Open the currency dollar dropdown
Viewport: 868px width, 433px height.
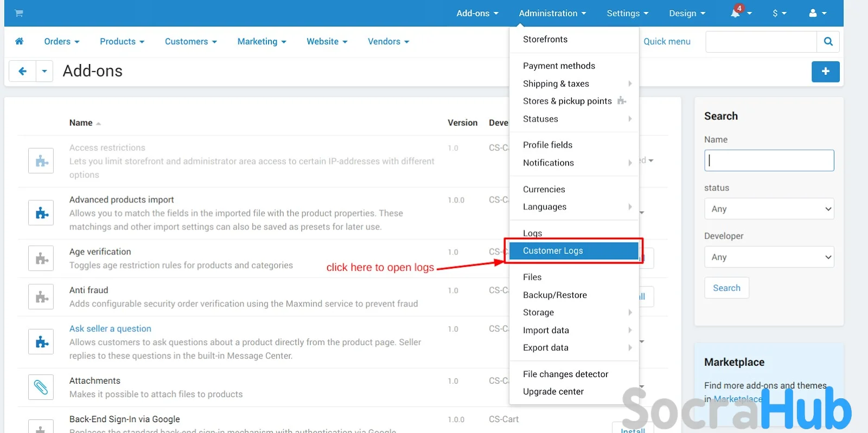click(x=779, y=13)
